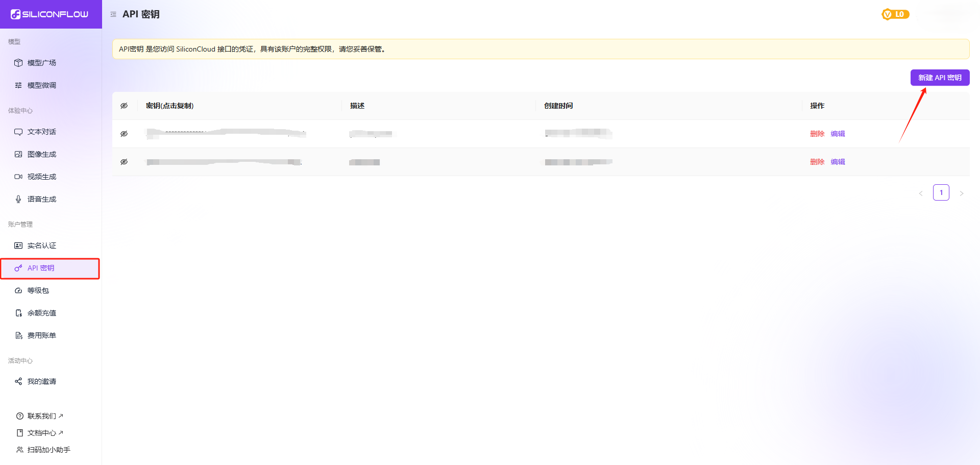This screenshot has width=980, height=465.
Task: Open 语音生成 voice generation
Action: pyautogui.click(x=42, y=199)
